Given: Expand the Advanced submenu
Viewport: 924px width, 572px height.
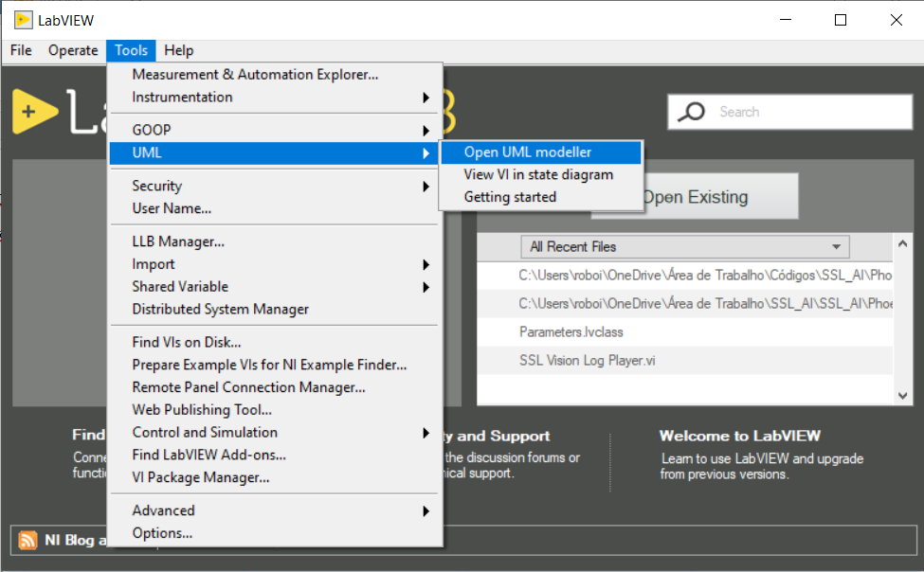Looking at the screenshot, I should [x=275, y=510].
